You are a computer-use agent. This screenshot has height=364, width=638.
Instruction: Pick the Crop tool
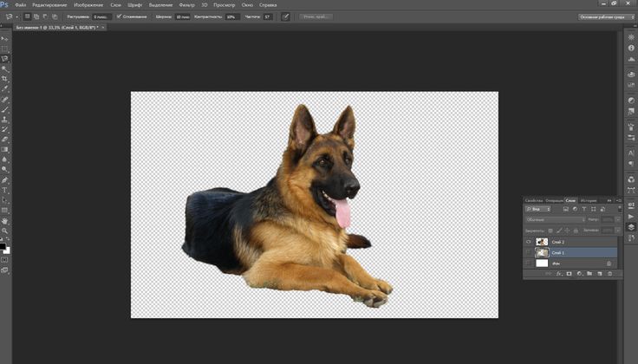[x=4, y=78]
